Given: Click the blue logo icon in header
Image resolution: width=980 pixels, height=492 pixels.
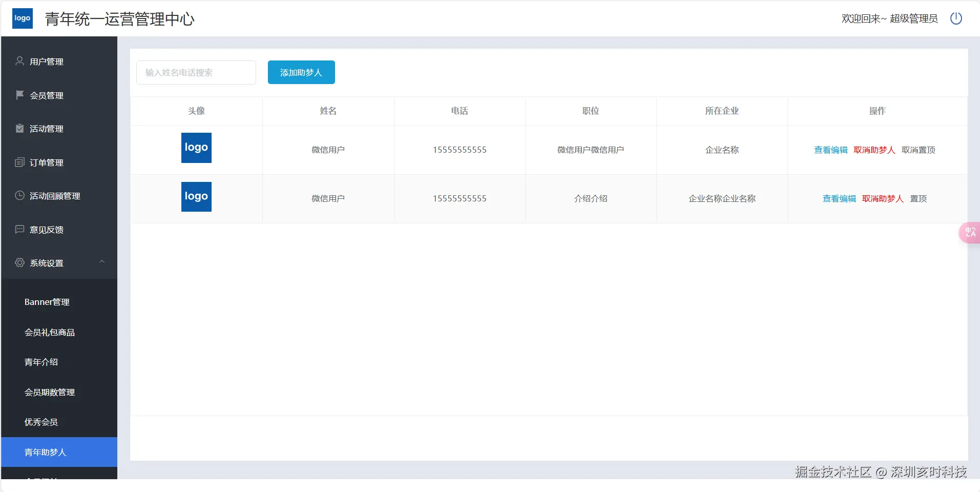Looking at the screenshot, I should (23, 18).
